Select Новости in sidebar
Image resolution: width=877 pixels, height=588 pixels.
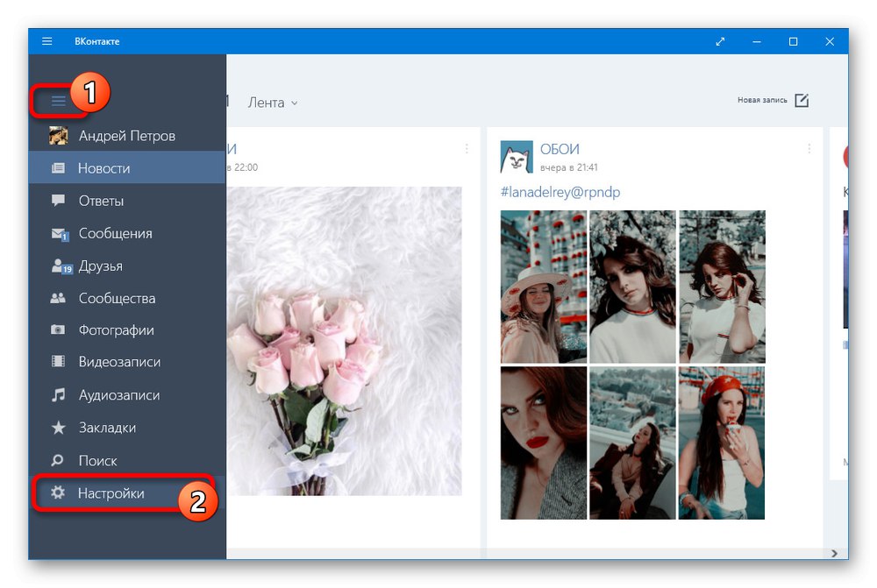point(127,167)
